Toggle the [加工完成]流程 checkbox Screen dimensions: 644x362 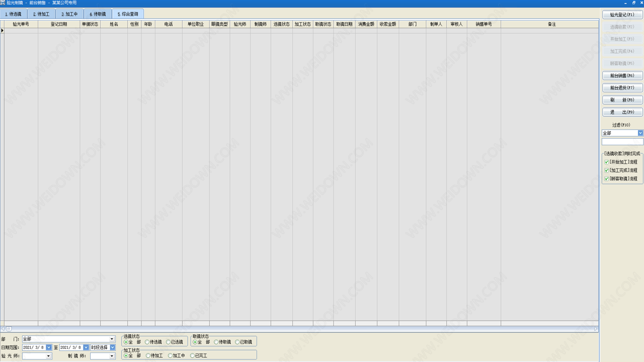click(607, 170)
